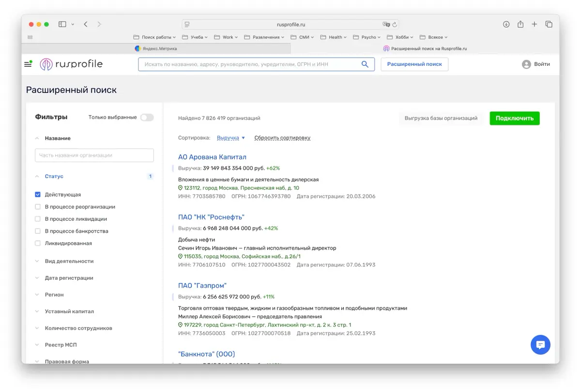
Task: Open the Хобби bookmarks folder
Action: pyautogui.click(x=400, y=37)
